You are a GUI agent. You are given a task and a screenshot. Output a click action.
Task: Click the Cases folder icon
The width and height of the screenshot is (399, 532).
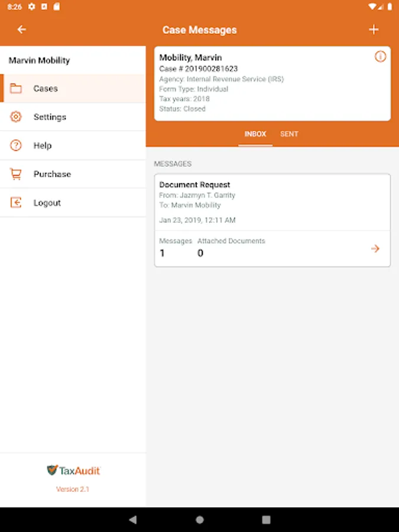tap(15, 89)
